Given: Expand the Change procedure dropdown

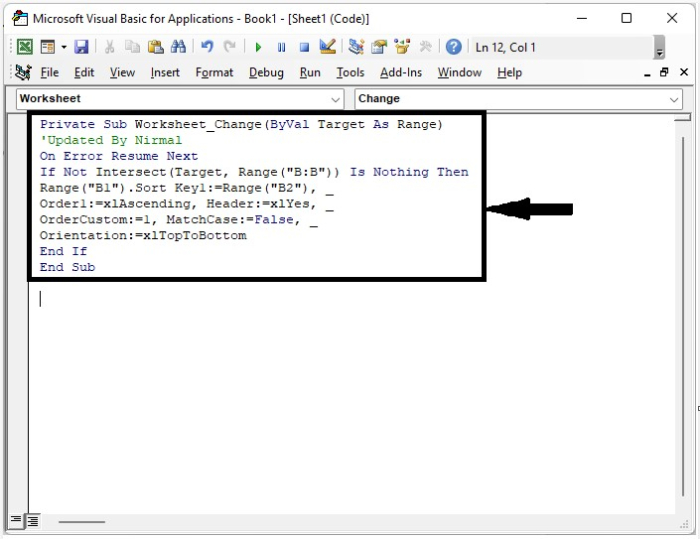Looking at the screenshot, I should [x=674, y=99].
